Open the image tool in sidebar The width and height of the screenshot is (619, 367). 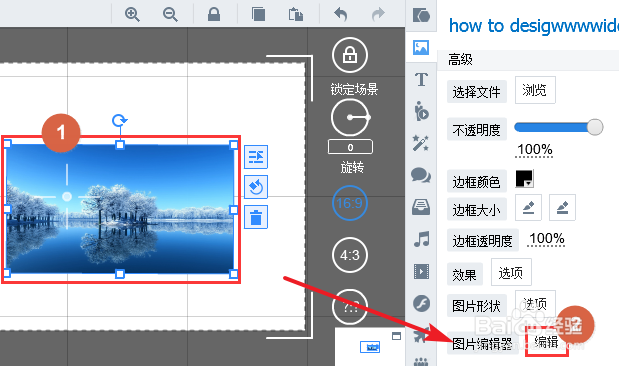(x=421, y=48)
